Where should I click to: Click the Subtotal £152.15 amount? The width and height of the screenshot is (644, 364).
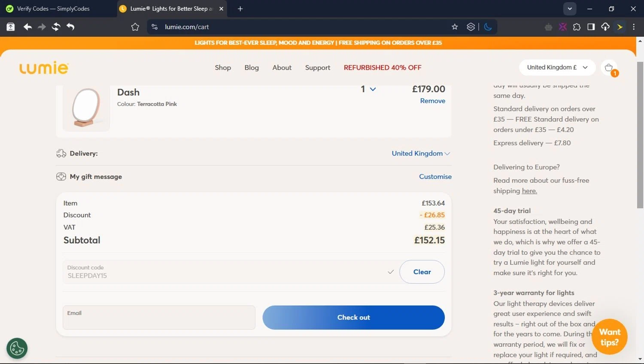coord(429,240)
